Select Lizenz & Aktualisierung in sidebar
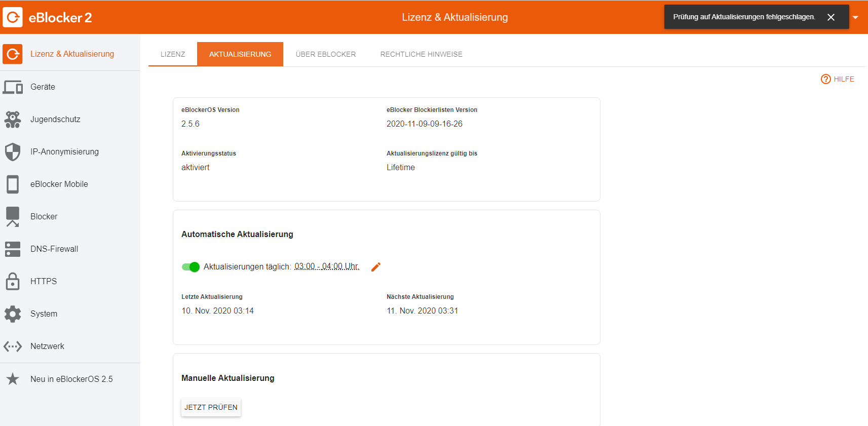The height and width of the screenshot is (426, 868). tap(70, 54)
